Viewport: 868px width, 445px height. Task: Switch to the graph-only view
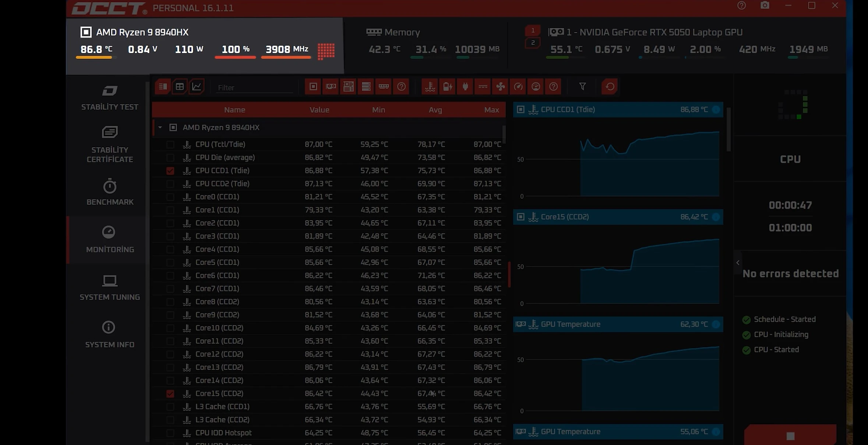click(197, 87)
